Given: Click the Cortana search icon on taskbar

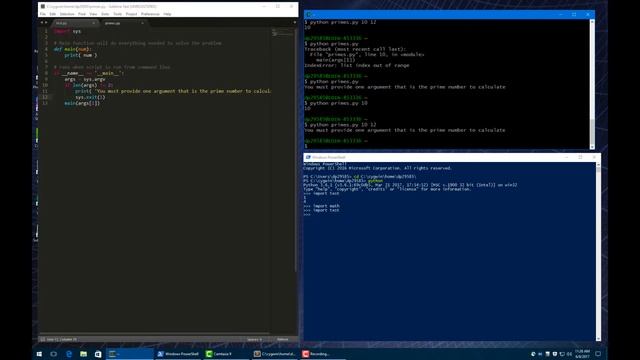Looking at the screenshot, I should [x=53, y=354].
